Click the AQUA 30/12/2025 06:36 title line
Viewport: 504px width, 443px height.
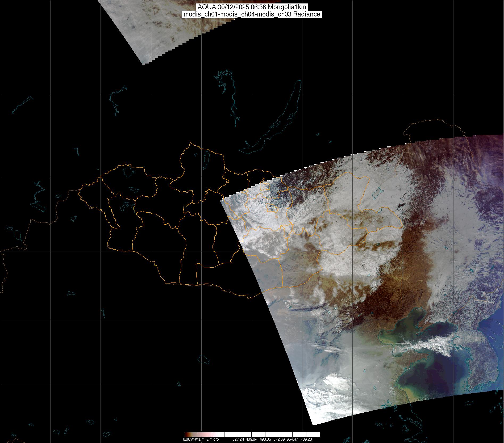tap(252, 7)
